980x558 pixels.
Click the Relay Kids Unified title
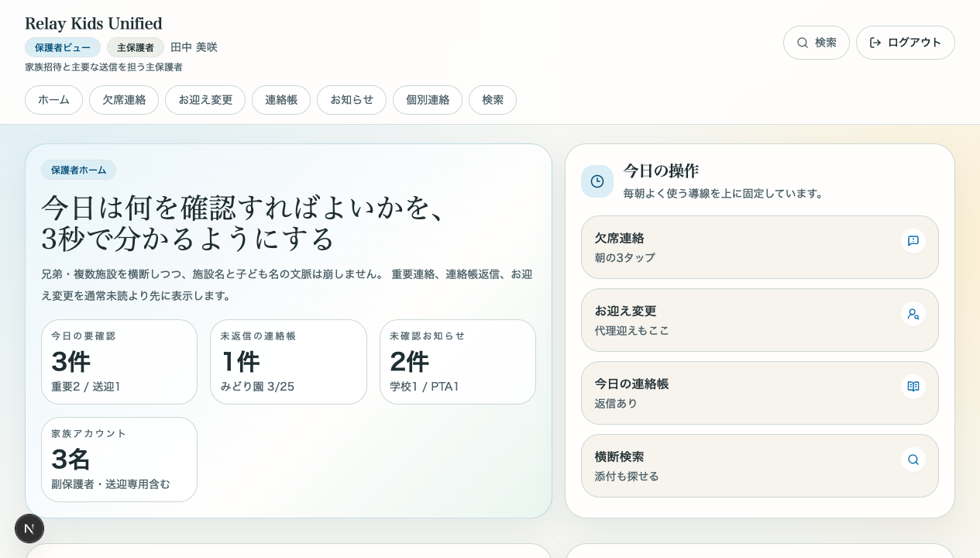(94, 23)
